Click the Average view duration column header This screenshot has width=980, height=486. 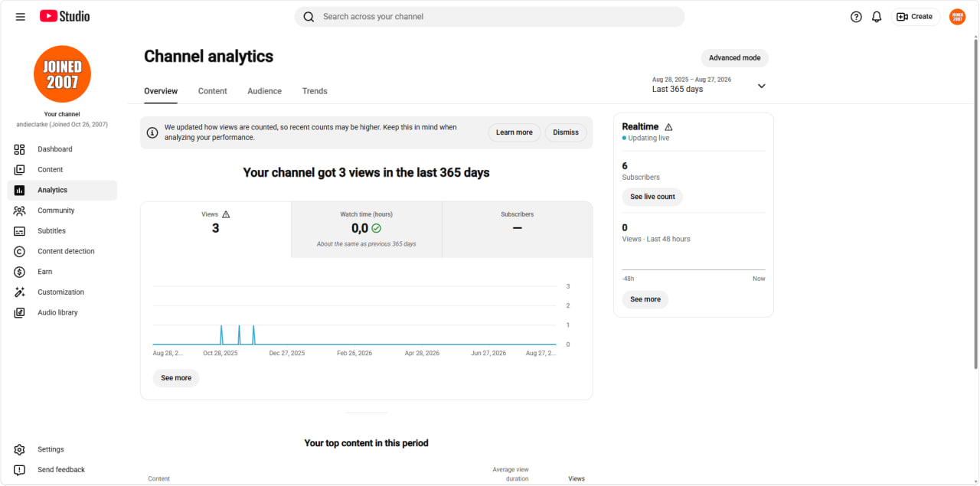pyautogui.click(x=511, y=474)
